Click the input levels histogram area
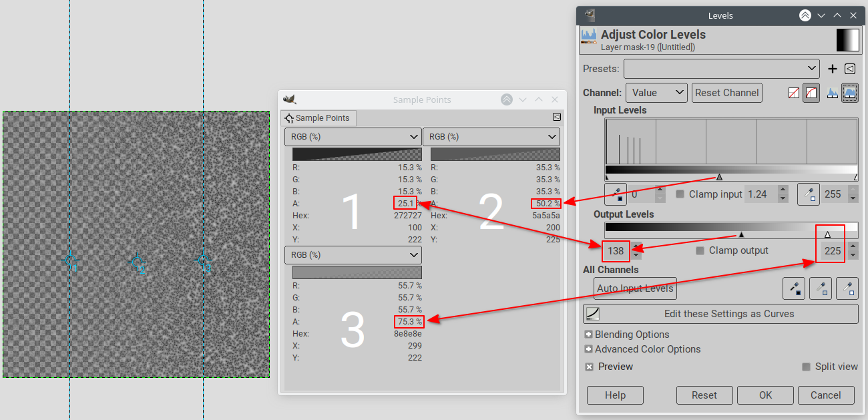868x420 pixels. coord(731,141)
